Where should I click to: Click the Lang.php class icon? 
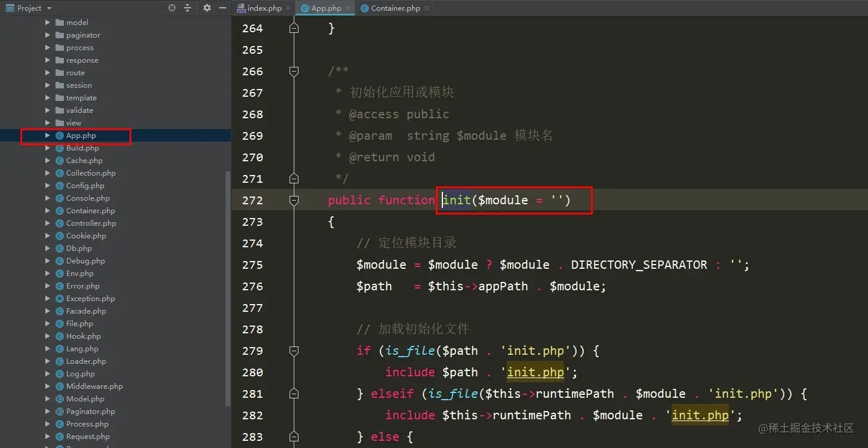60,349
